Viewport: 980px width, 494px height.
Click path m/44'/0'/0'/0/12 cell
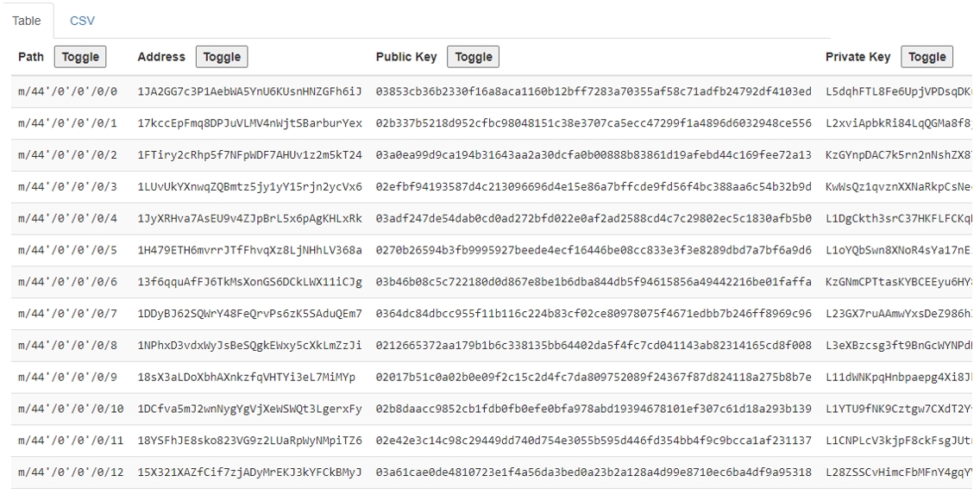[71, 472]
